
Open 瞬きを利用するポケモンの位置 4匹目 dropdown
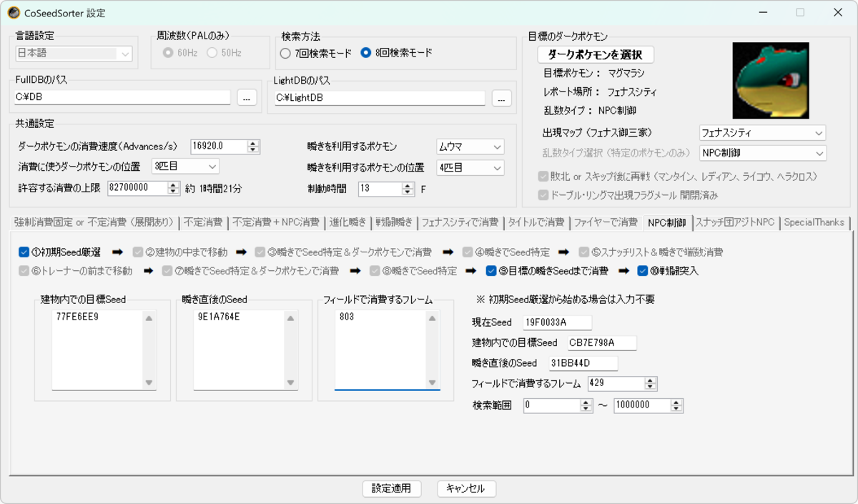[470, 167]
